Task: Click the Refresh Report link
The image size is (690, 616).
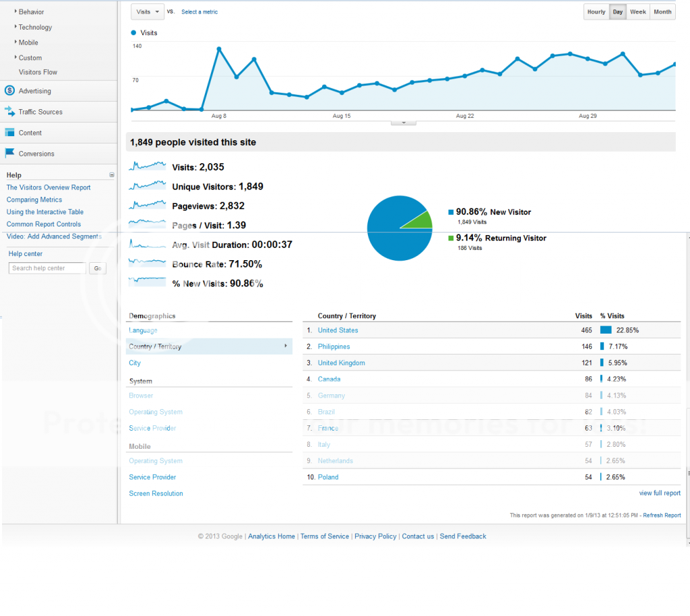Action: point(662,515)
